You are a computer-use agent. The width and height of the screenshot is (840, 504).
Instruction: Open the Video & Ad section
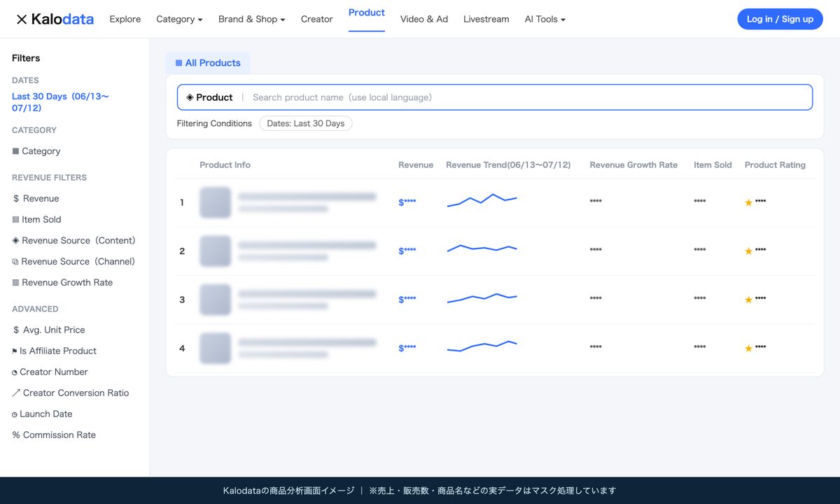click(424, 19)
